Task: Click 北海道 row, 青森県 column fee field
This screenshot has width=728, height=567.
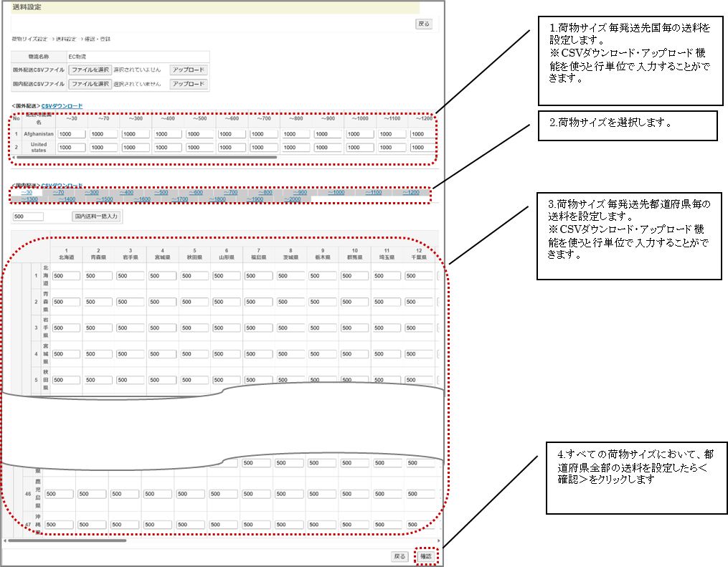Action: [98, 276]
